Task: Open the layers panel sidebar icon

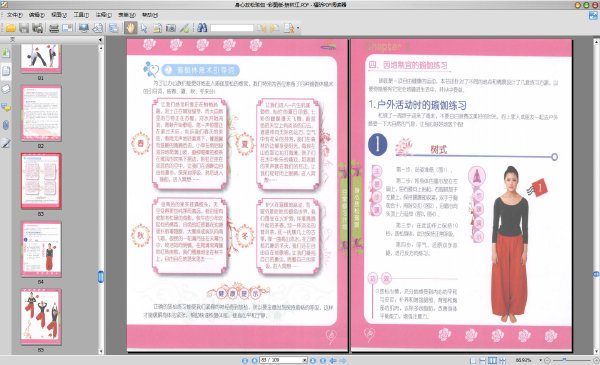Action: pos(6,89)
